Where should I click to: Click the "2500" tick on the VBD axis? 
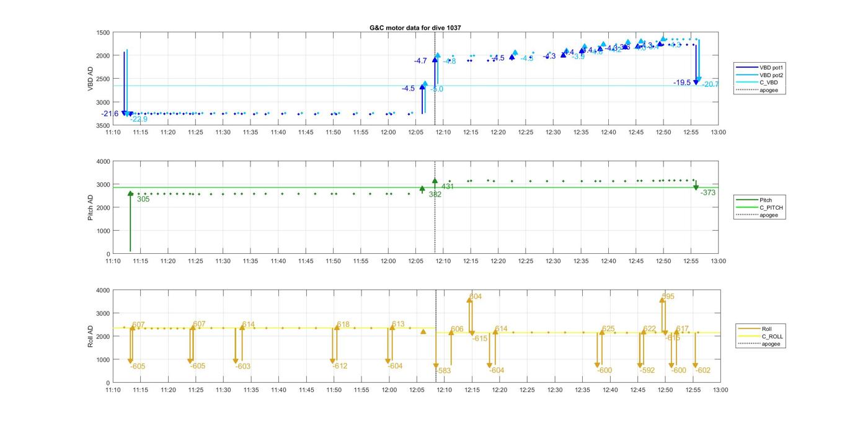click(103, 79)
